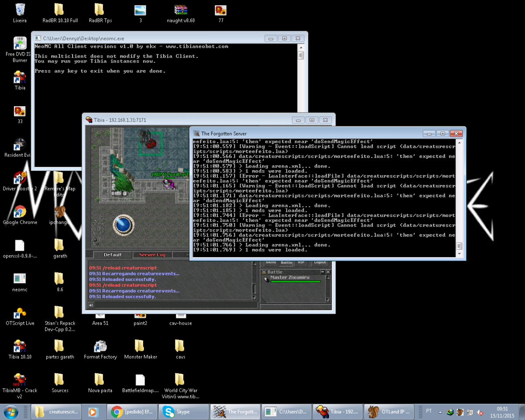Image resolution: width=525 pixels, height=420 pixels.
Task: Switch to OTLand IP taskbar item
Action: click(x=389, y=412)
